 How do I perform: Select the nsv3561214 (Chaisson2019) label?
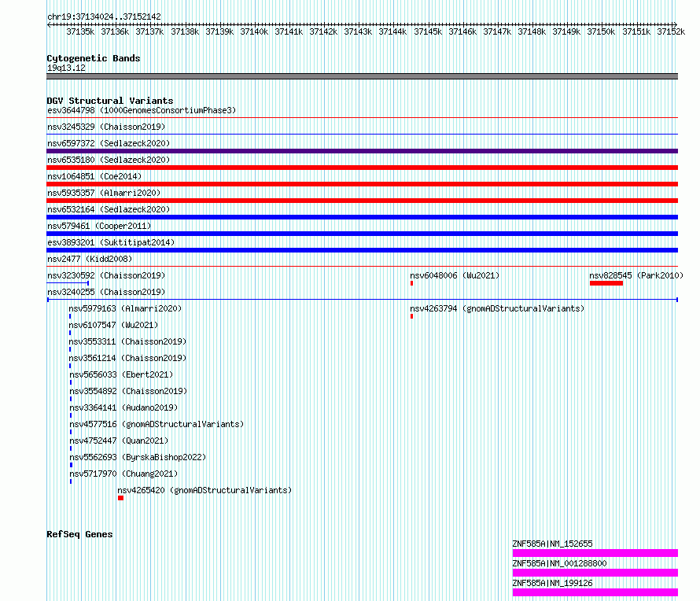tap(127, 358)
